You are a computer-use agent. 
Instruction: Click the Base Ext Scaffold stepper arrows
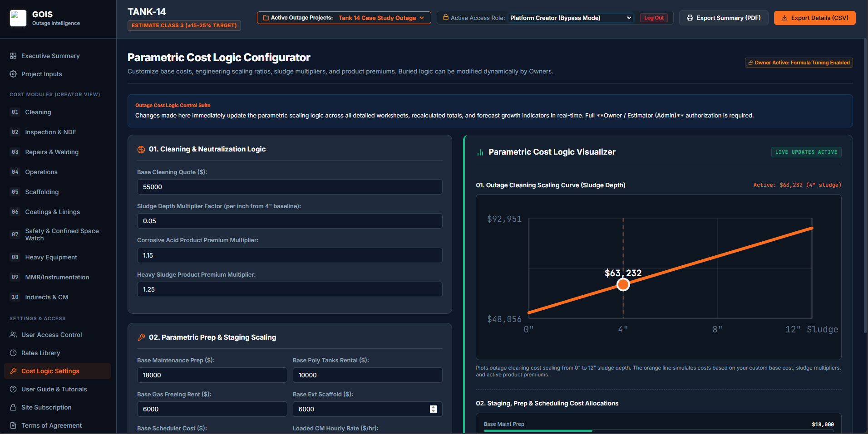pos(433,409)
